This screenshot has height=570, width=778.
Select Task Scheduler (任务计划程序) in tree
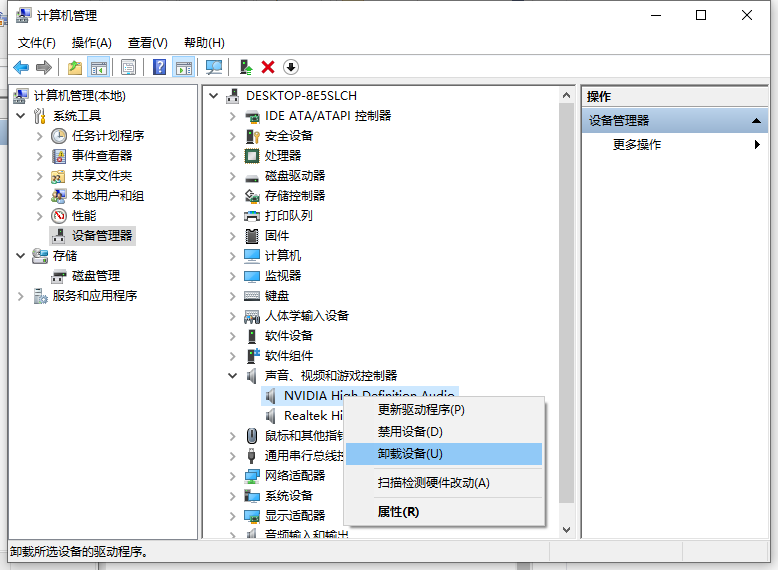(108, 135)
